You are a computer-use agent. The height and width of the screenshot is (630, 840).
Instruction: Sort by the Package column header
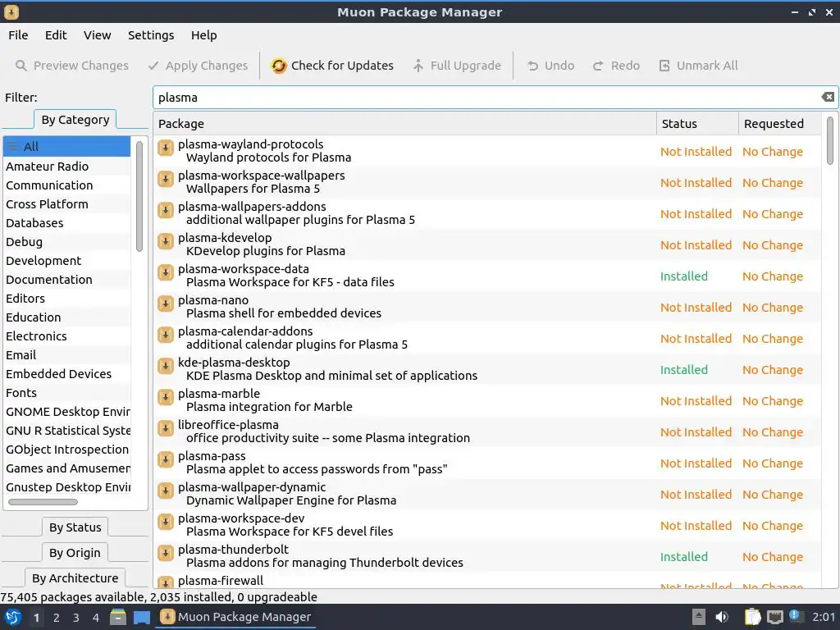(405, 124)
